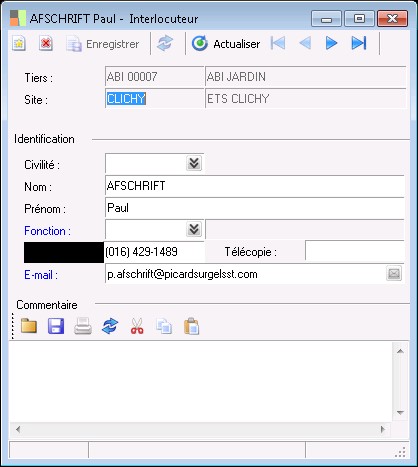This screenshot has height=467, width=418.
Task: Click the send e-mail envelope icon
Action: [394, 274]
